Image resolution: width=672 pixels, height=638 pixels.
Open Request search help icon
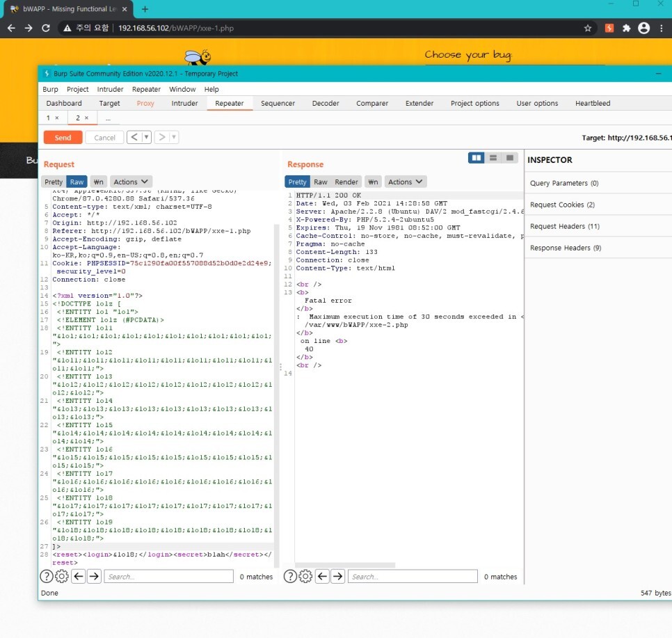click(x=47, y=576)
